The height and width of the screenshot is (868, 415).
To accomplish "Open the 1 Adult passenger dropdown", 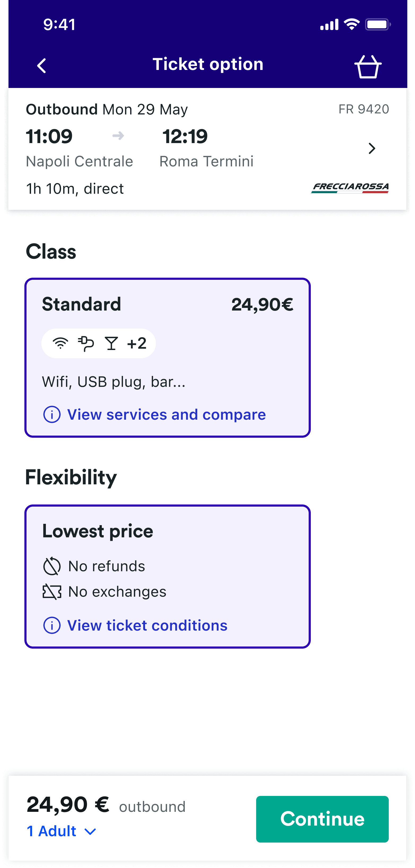I will [x=61, y=831].
